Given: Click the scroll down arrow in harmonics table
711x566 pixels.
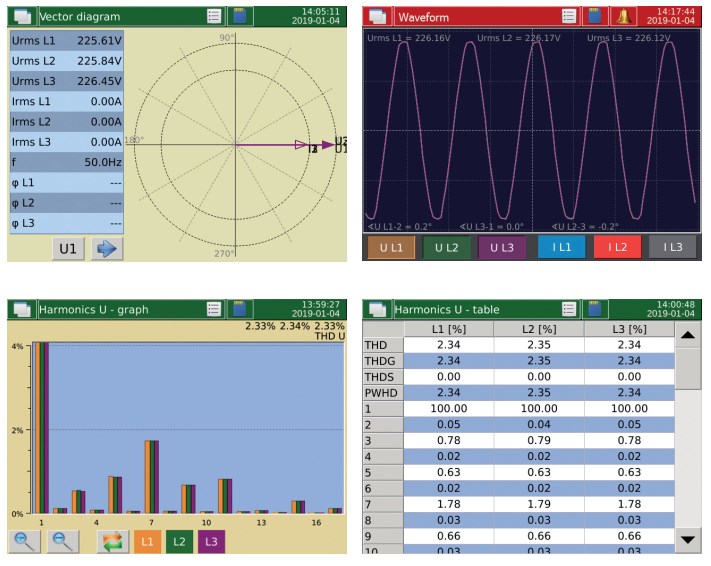Looking at the screenshot, I should pyautogui.click(x=688, y=539).
